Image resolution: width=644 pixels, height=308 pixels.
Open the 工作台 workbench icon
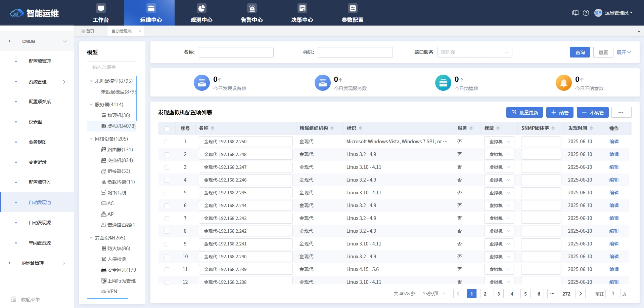pos(101,8)
